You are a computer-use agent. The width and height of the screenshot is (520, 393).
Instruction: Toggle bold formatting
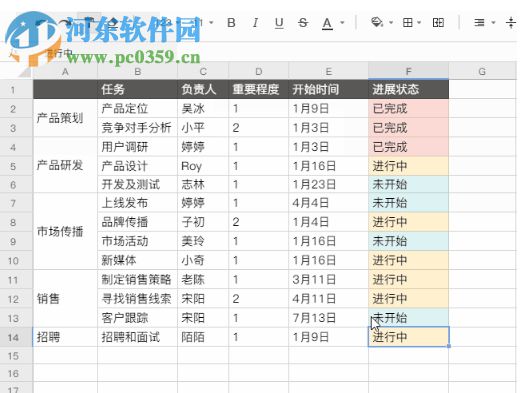tap(231, 23)
